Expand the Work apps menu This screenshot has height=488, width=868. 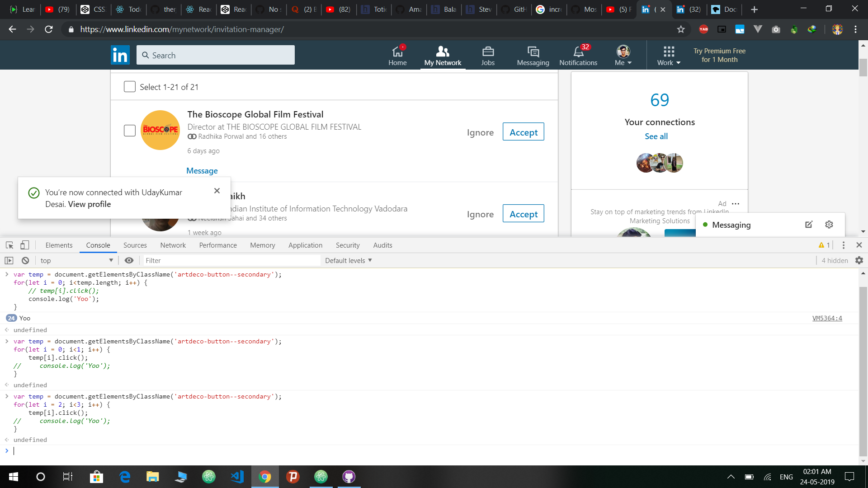coord(669,56)
